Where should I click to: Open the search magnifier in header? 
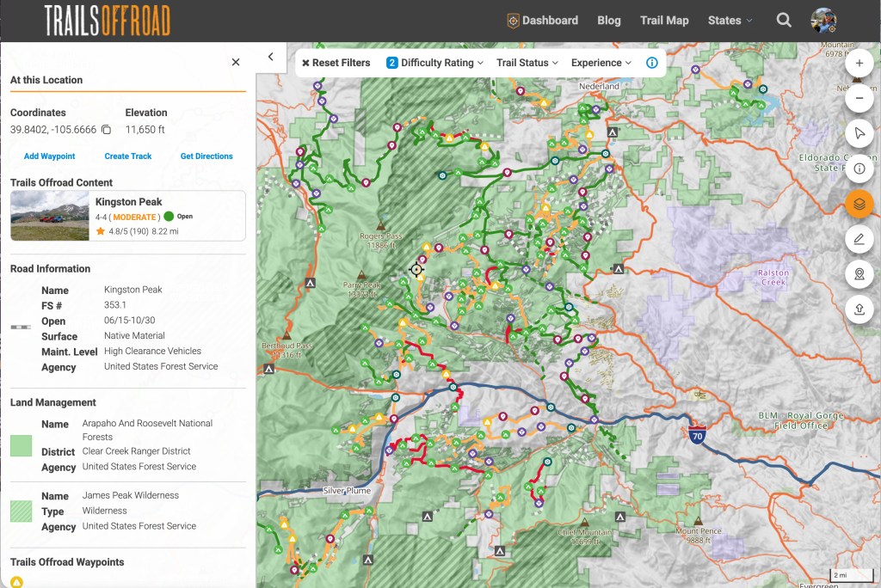(x=784, y=21)
